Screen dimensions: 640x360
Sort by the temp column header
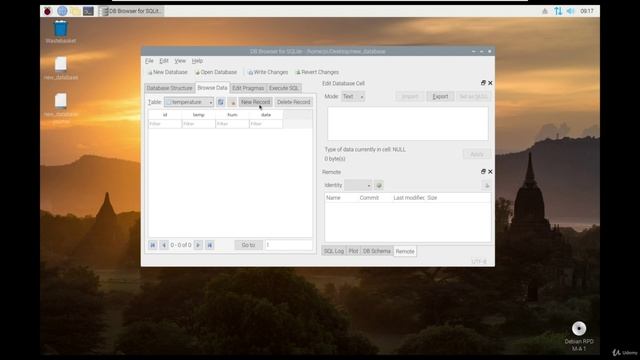pos(198,115)
